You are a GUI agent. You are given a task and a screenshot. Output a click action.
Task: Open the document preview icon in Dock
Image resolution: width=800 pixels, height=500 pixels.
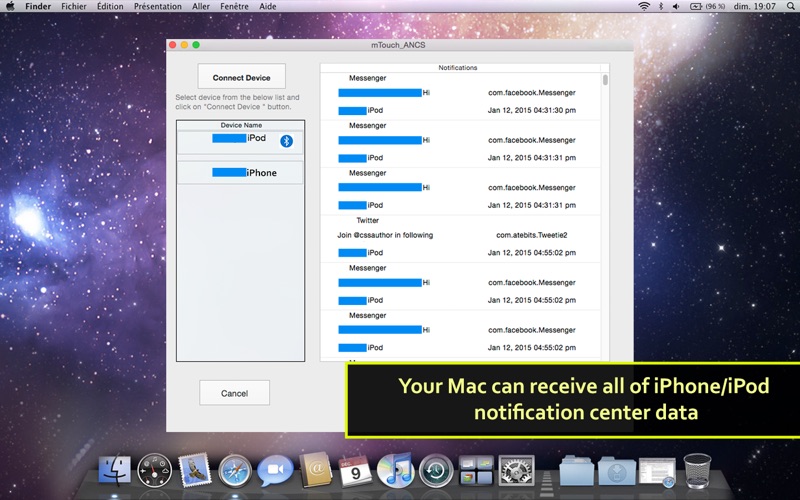[x=658, y=472]
